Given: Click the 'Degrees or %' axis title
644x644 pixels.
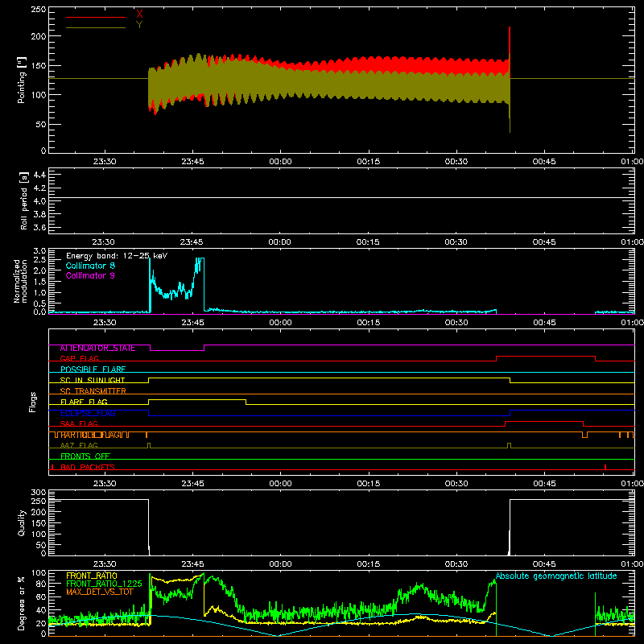Looking at the screenshot, I should click(x=22, y=603).
